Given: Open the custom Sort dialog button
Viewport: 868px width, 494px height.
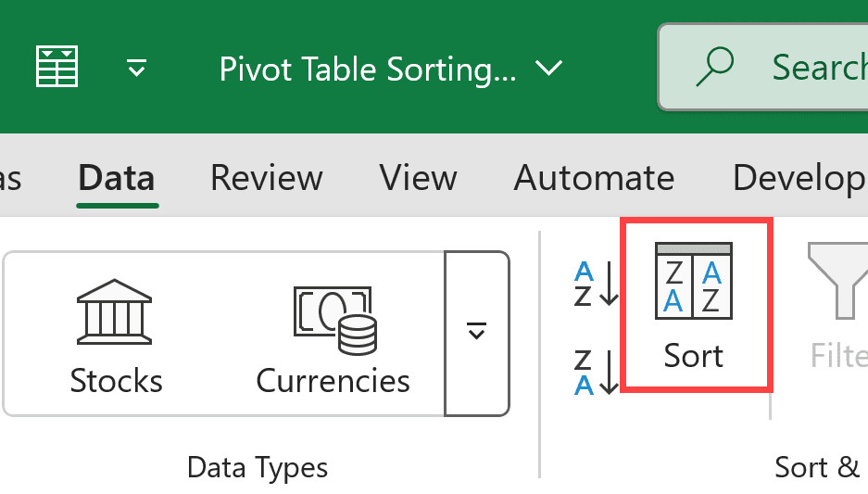Looking at the screenshot, I should (x=694, y=306).
